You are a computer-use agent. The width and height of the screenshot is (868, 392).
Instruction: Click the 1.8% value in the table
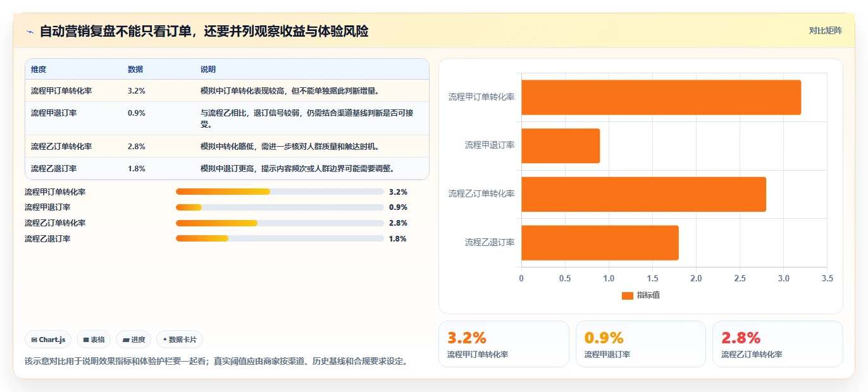coord(137,169)
